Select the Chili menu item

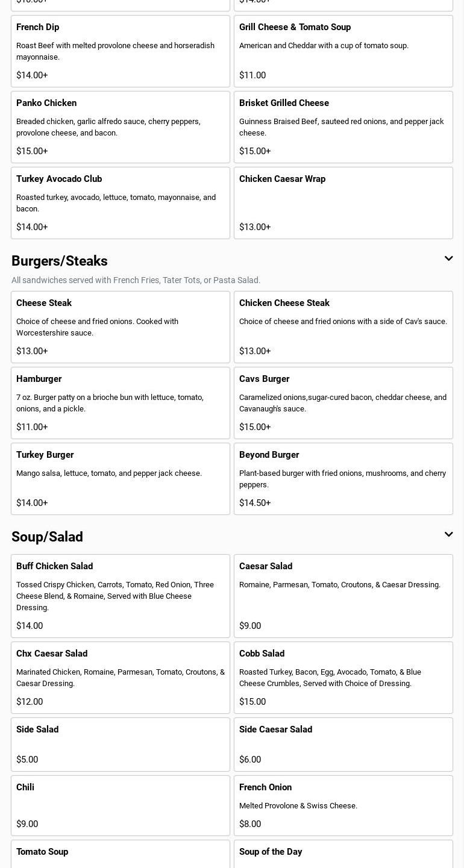click(121, 805)
